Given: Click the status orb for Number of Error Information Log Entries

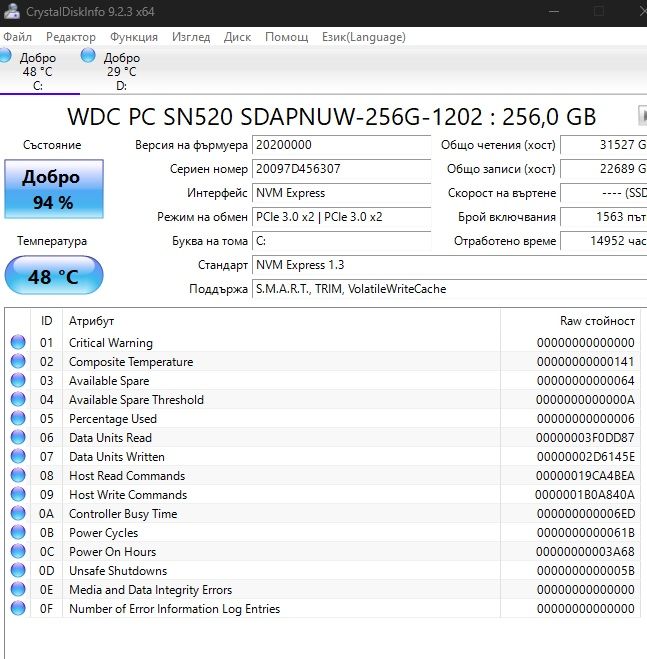Looking at the screenshot, I should (x=18, y=608).
